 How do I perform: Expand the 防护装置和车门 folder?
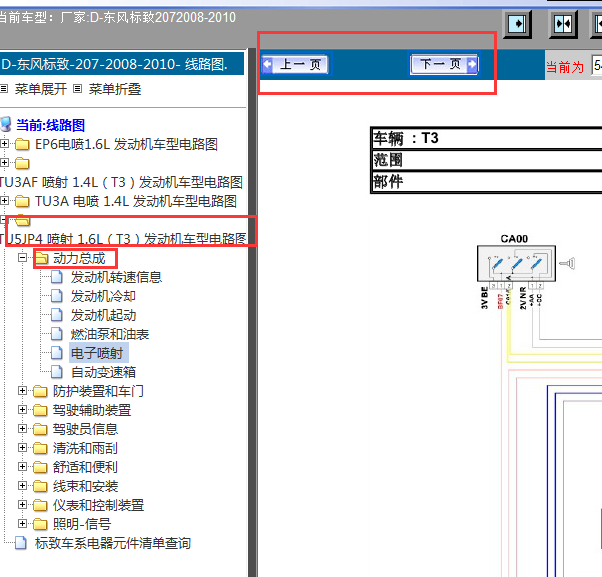(22, 390)
